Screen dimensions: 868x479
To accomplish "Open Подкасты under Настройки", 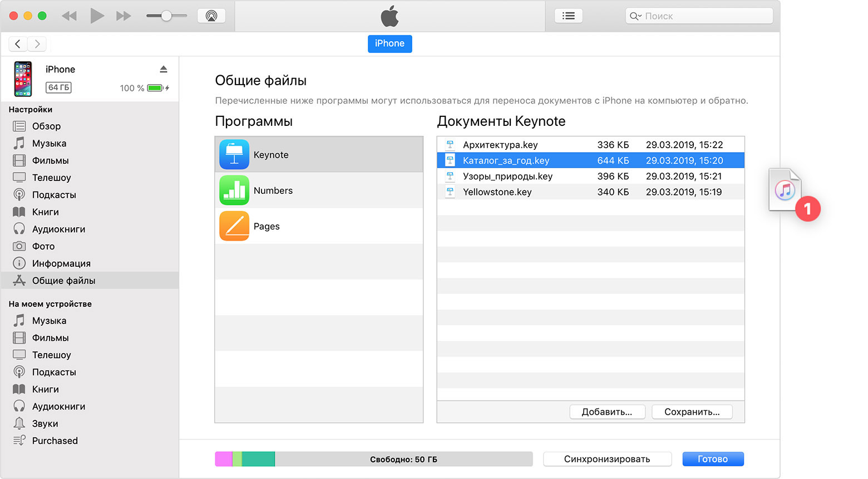I will coord(90,195).
